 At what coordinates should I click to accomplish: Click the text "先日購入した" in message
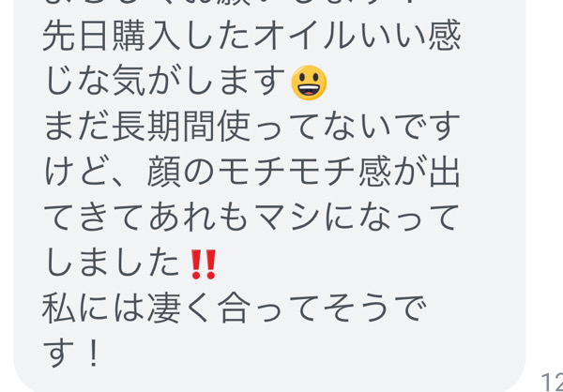point(147,36)
